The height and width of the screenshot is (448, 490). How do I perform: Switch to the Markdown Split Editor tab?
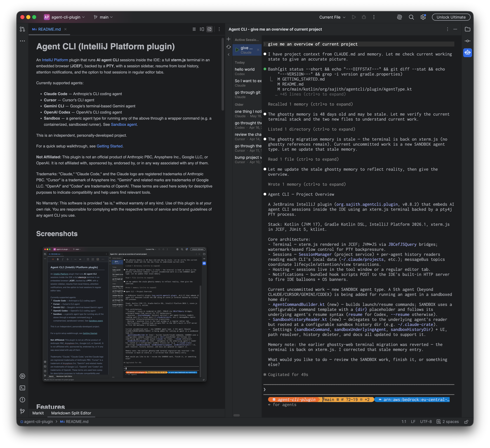[71, 413]
